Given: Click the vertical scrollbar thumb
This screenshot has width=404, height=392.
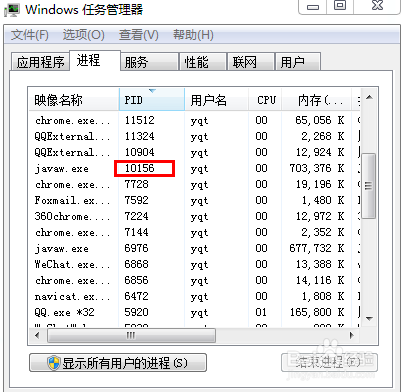Looking at the screenshot, I should pyautogui.click(x=369, y=186).
